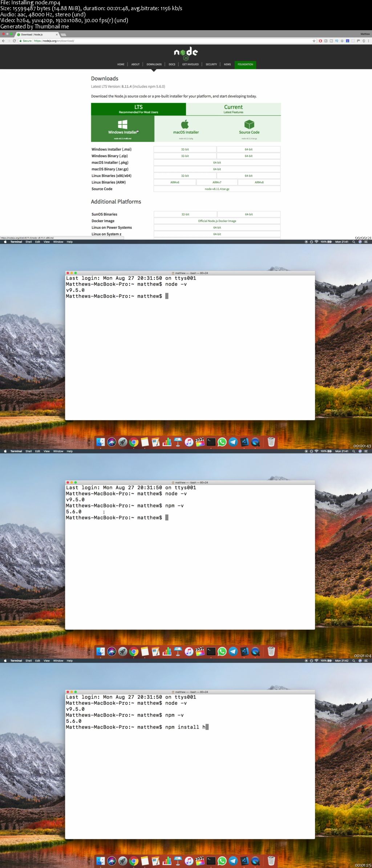The height and width of the screenshot is (868, 372).
Task: Open Numbers from the dock in the 00:01:04 frame
Action: tap(167, 651)
